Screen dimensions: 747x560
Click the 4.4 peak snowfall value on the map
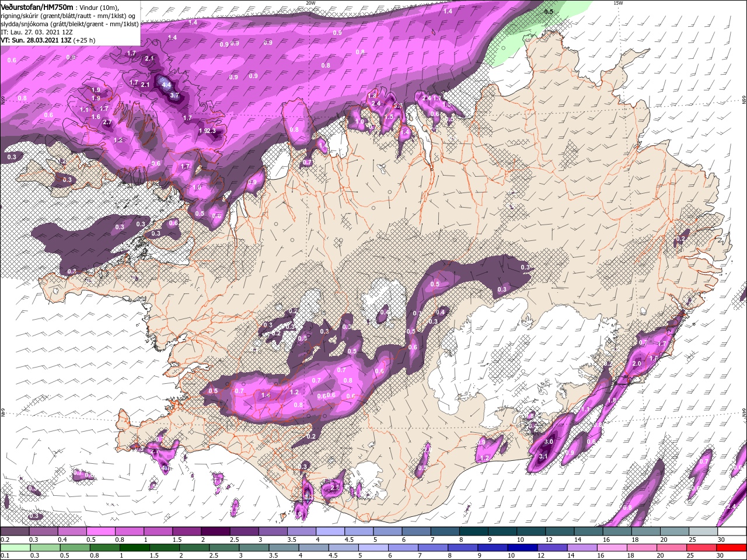point(166,85)
